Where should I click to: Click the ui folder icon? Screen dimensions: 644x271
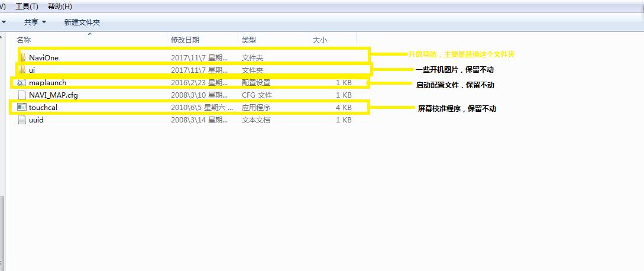[x=22, y=70]
